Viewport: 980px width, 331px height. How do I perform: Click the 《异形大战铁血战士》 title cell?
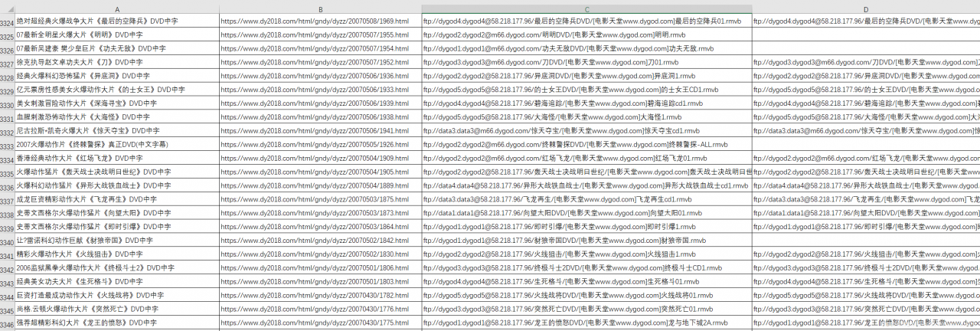[x=116, y=186]
